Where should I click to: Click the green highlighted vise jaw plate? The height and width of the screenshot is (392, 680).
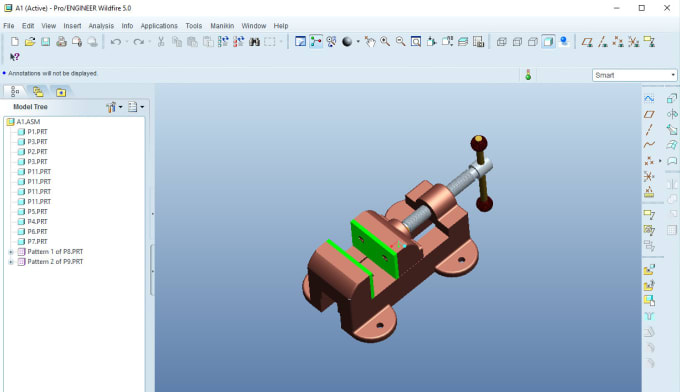pos(376,251)
